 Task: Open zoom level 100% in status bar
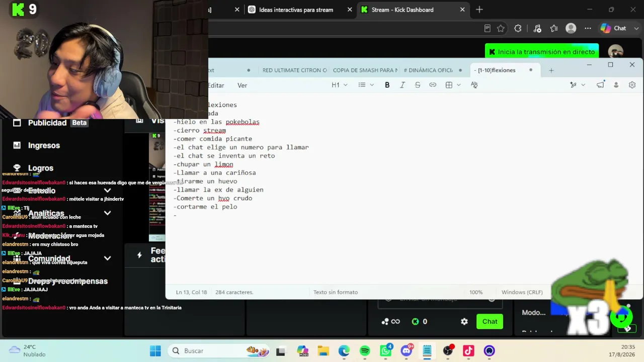pyautogui.click(x=476, y=292)
